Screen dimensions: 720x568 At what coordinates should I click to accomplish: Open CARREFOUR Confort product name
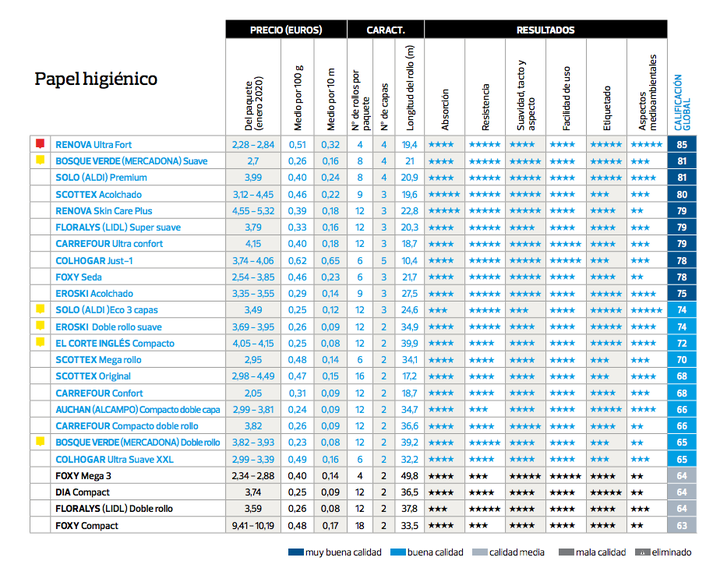[99, 393]
